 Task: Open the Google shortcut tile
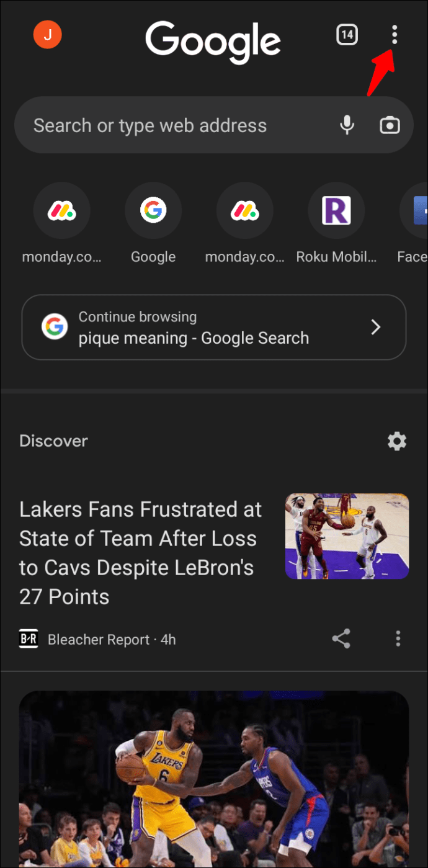(x=153, y=212)
